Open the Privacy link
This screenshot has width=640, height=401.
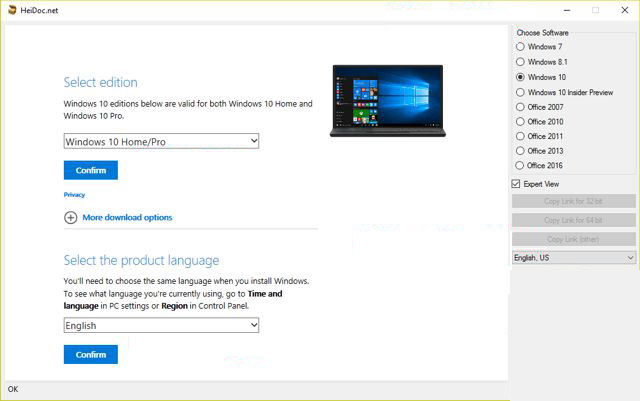tap(74, 195)
